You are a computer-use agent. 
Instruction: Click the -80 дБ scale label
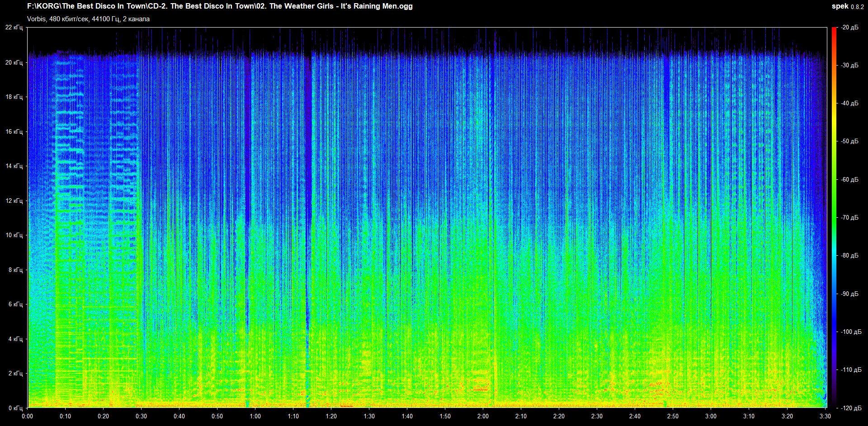(x=849, y=256)
